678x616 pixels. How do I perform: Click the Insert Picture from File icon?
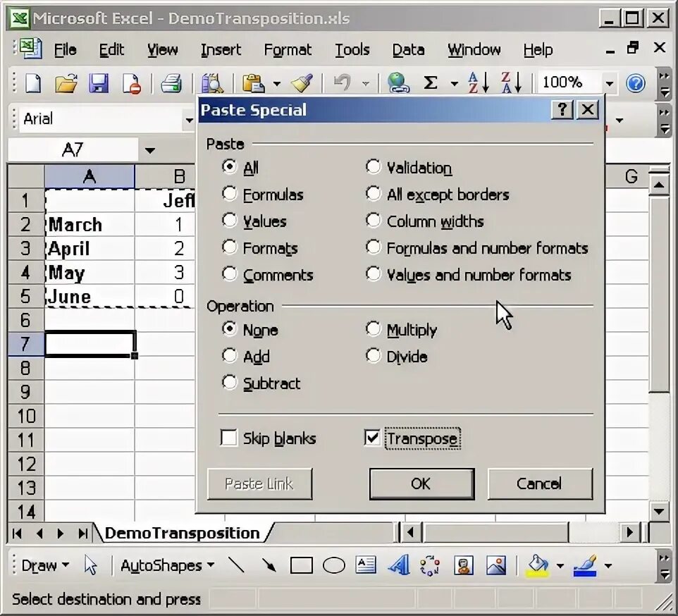point(496,565)
